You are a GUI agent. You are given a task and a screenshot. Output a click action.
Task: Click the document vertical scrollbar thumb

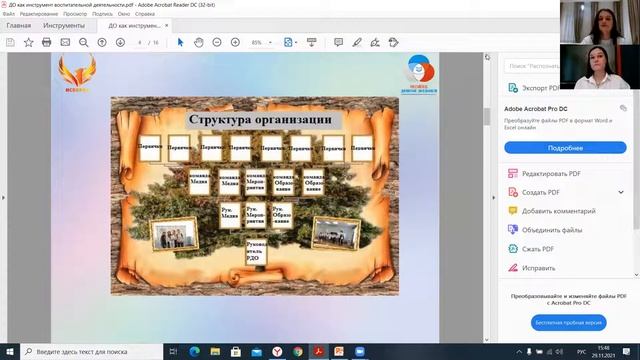coord(487,117)
